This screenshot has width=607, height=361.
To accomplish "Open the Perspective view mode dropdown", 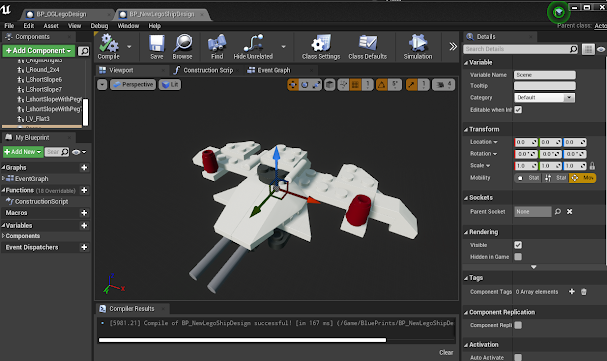I will [133, 84].
